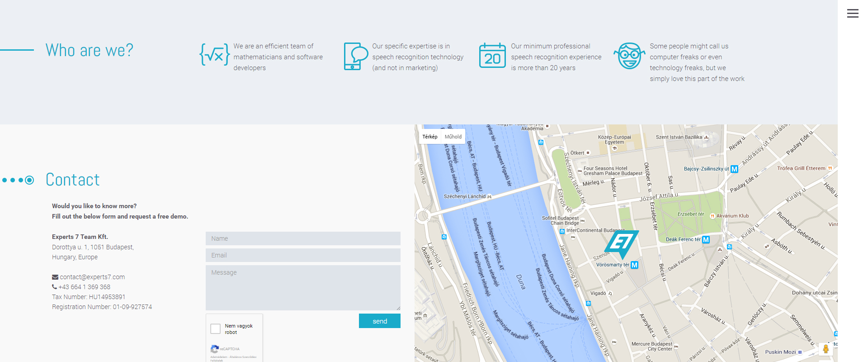Click the 20 years calendar icon
Viewport: 868px width, 362px height.
[x=492, y=56]
